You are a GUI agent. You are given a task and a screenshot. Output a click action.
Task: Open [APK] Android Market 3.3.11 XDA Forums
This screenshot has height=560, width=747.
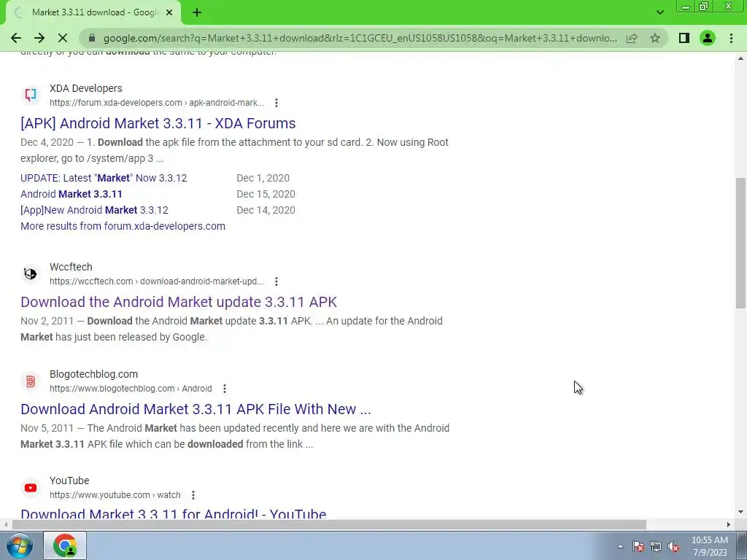coord(158,123)
